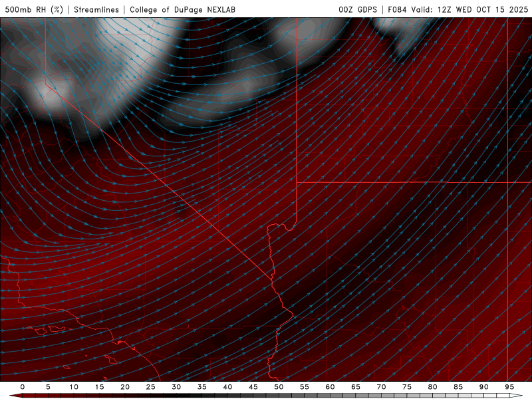Click the colorbar label '85'
Image resolution: width=532 pixels, height=399 pixels.
point(458,387)
